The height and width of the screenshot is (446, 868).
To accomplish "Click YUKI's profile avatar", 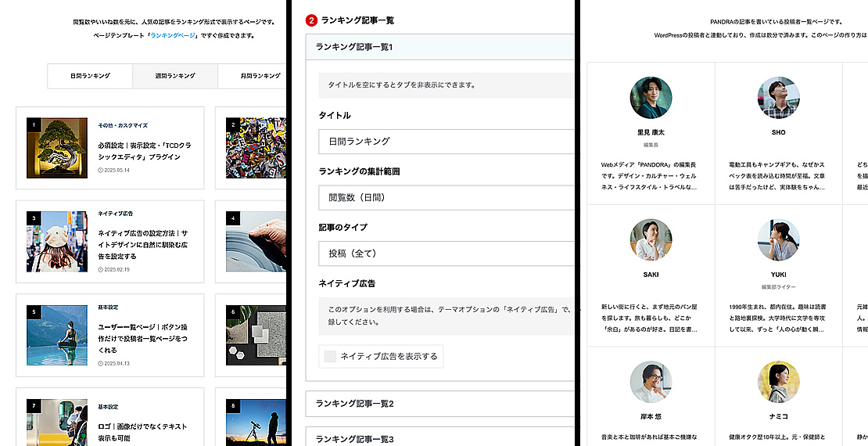I will pos(778,240).
